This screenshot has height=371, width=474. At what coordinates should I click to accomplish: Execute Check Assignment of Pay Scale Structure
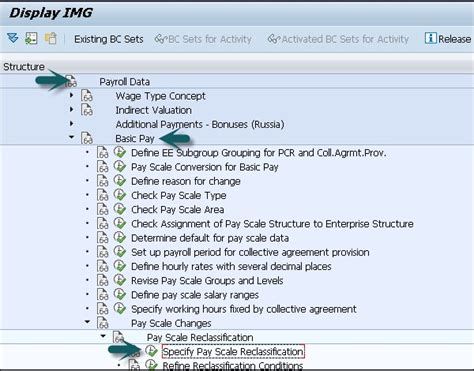[x=120, y=223]
